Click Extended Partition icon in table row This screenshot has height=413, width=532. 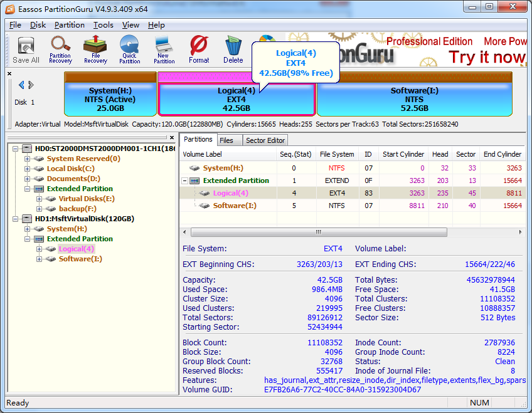[x=194, y=180]
